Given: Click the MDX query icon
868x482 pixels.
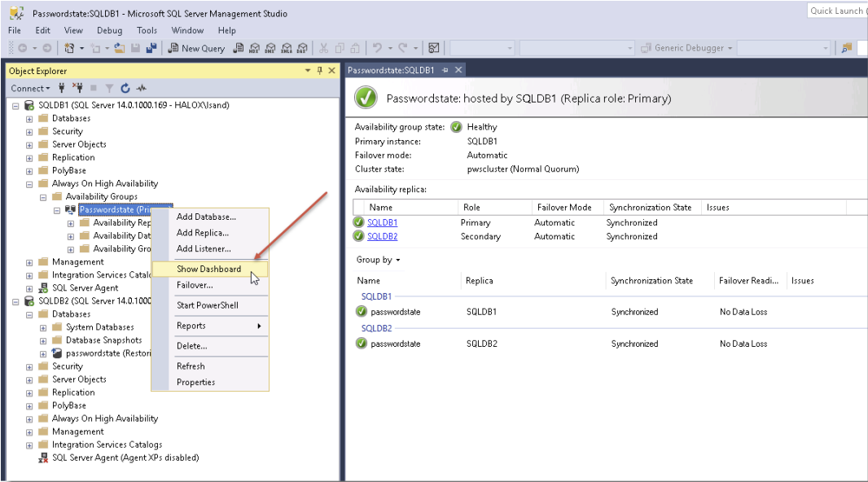Looking at the screenshot, I should (254, 48).
